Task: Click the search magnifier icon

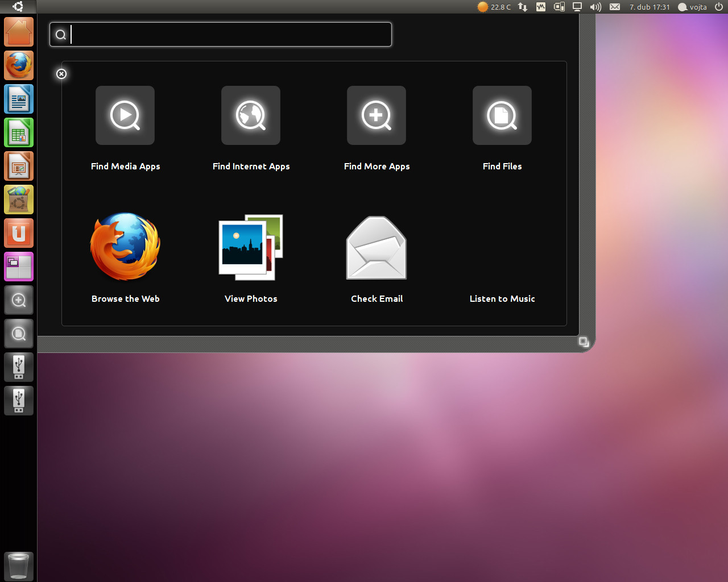Action: click(x=61, y=35)
